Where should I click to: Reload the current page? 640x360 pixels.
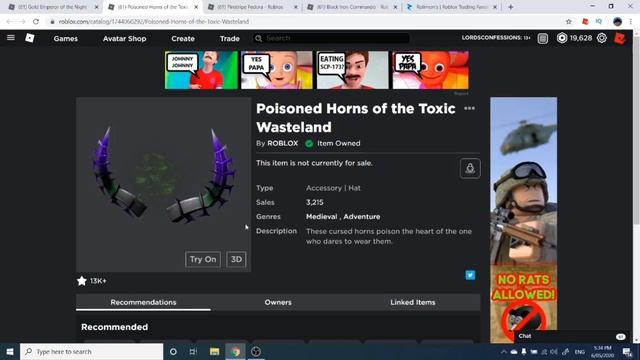36,22
